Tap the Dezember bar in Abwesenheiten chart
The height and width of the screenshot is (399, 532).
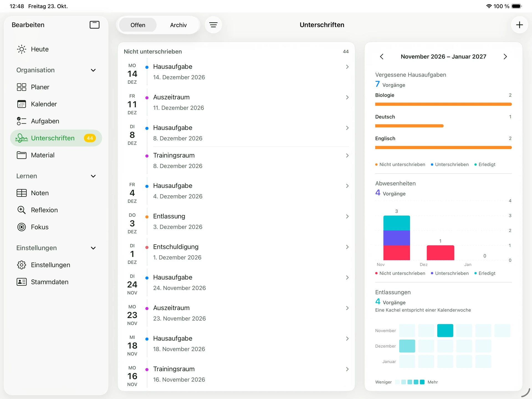coord(440,253)
